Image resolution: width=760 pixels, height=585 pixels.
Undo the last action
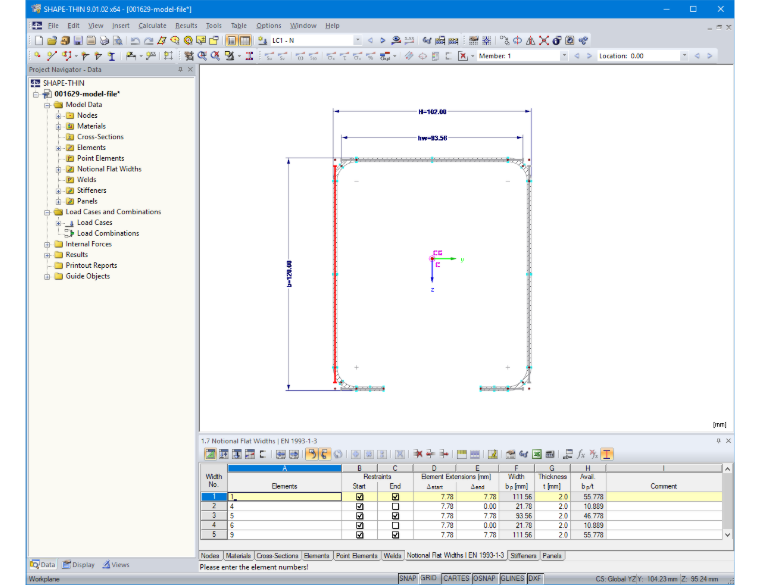[x=135, y=41]
